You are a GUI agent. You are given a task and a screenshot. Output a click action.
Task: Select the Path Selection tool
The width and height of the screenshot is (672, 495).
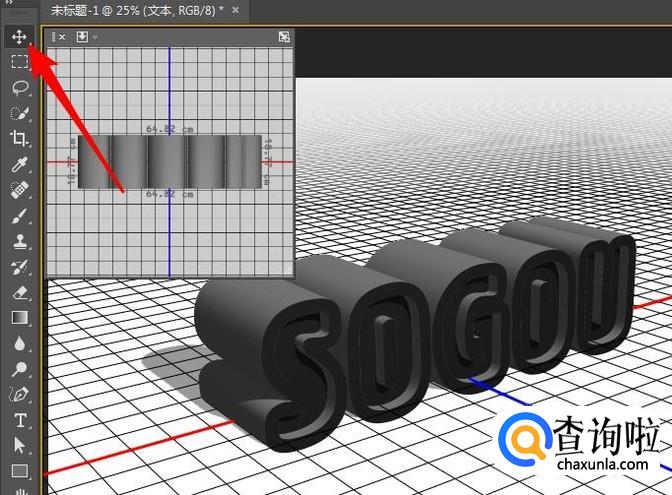(x=20, y=445)
